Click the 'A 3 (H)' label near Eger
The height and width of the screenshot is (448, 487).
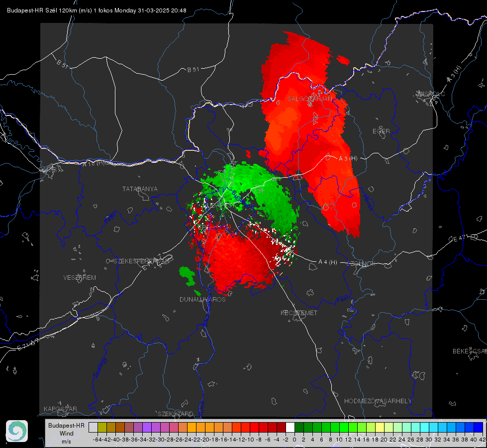coord(348,159)
